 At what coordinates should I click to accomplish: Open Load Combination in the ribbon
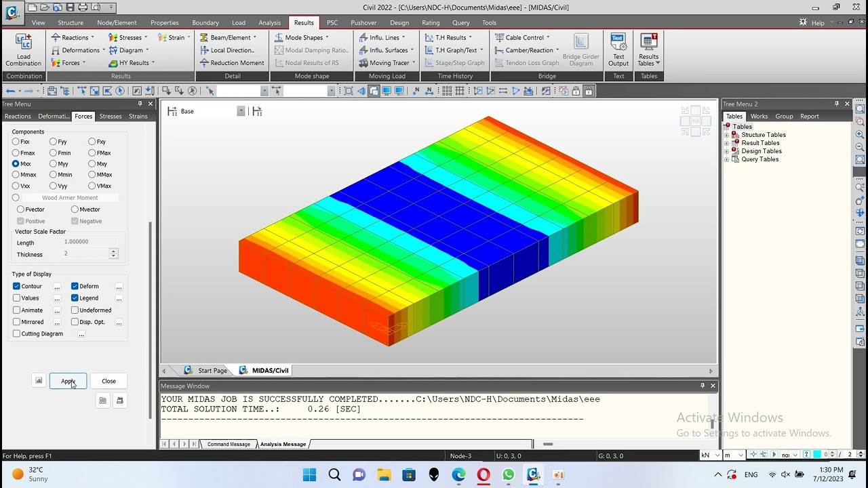[x=24, y=50]
